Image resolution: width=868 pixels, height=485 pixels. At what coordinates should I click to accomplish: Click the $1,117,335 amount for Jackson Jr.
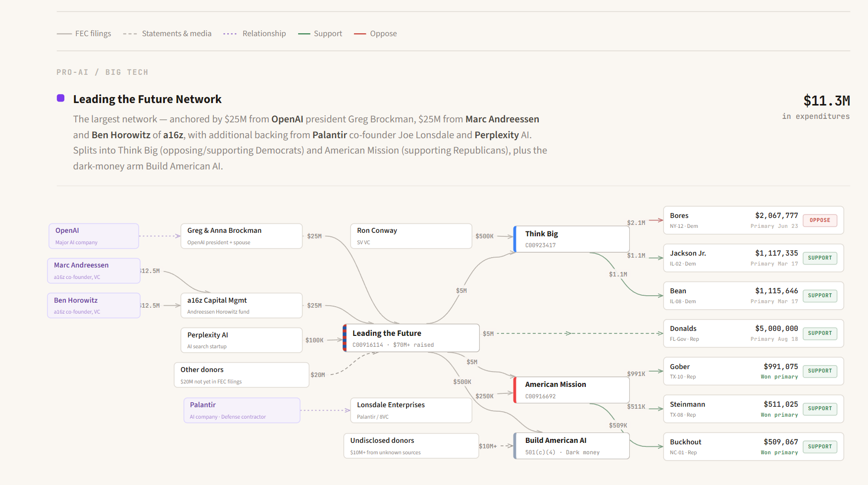point(776,253)
